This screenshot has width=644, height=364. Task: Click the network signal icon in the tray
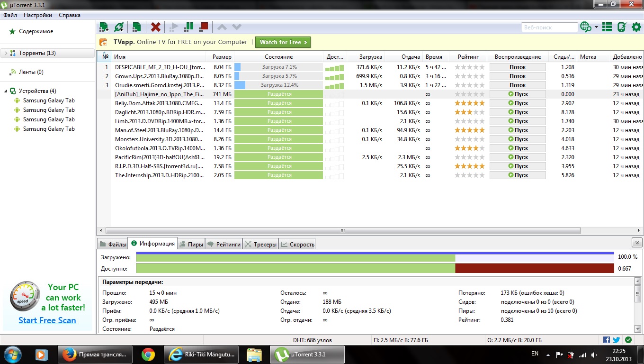582,354
